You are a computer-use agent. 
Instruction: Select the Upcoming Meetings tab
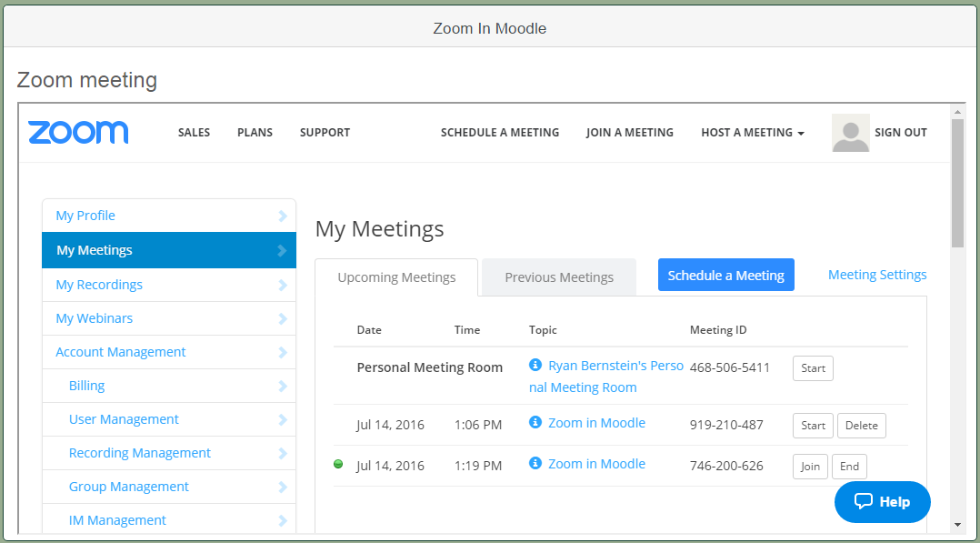click(x=396, y=277)
